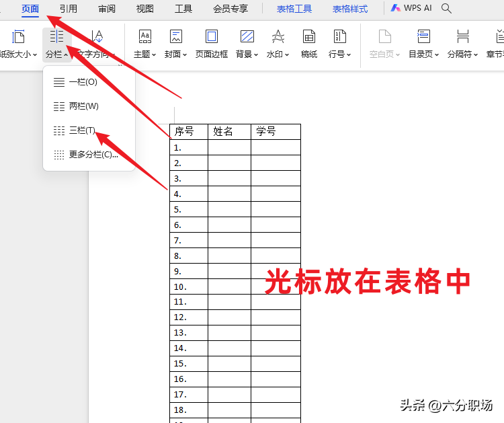Click empty 姓名 cell in row 3.
Image resolution: width=504 pixels, height=423 pixels.
[x=230, y=178]
